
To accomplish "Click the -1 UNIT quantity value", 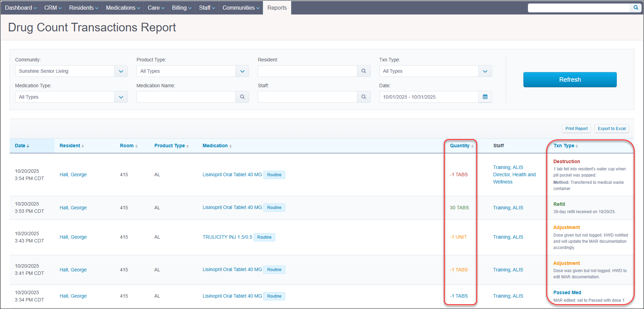I will tap(458, 237).
